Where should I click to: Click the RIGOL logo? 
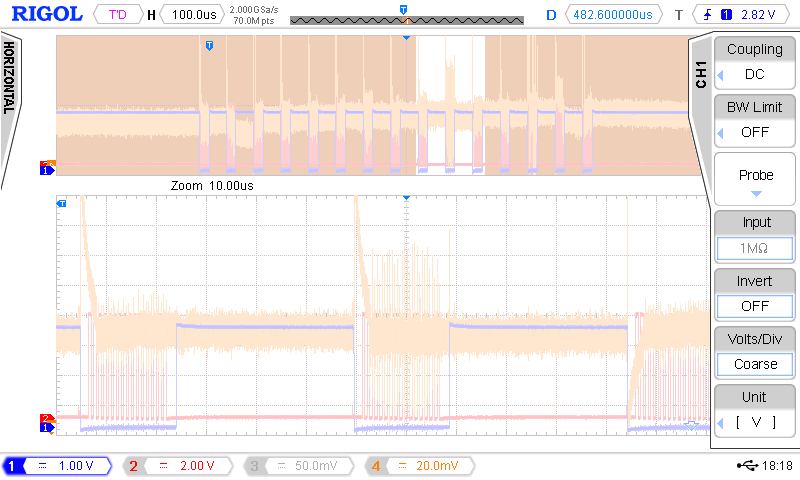[47, 14]
